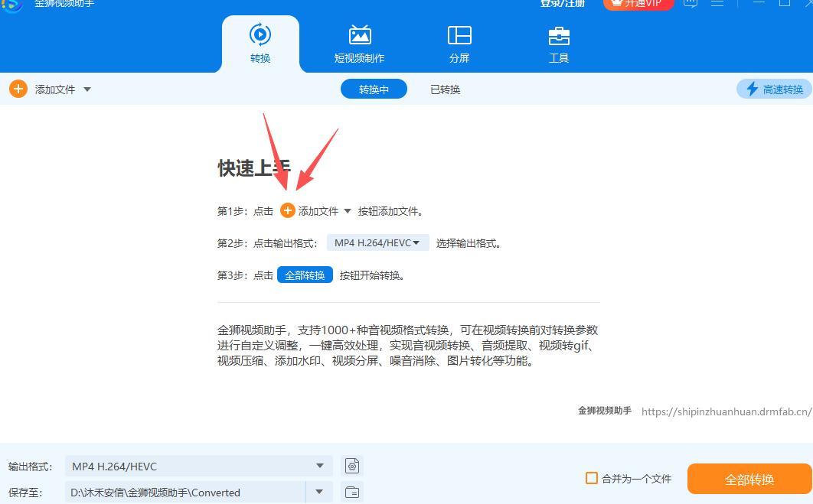The height and width of the screenshot is (504, 813).
Task: Open the 分屏 split-screen tab
Action: click(x=459, y=44)
